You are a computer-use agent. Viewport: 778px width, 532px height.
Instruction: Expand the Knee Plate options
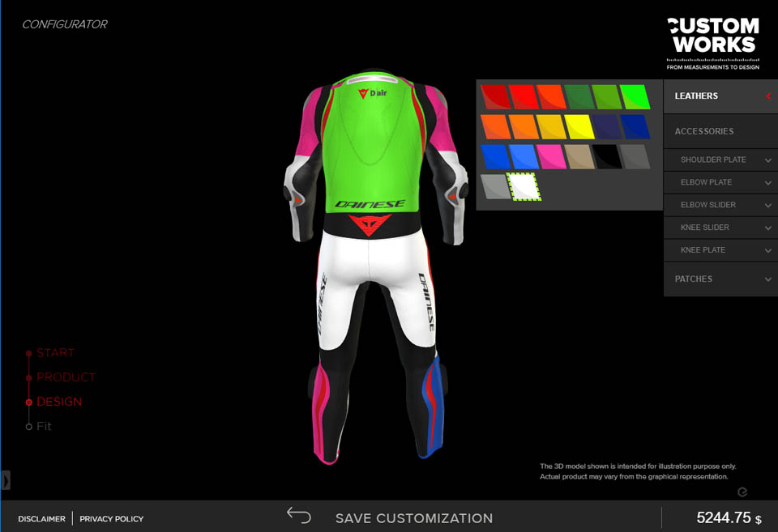(x=720, y=250)
